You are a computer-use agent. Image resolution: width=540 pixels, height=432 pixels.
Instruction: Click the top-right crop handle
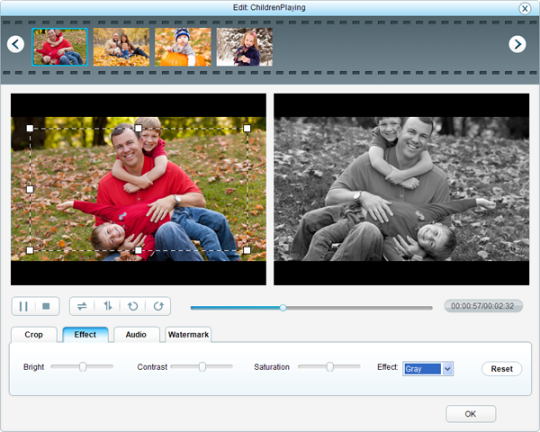click(247, 128)
